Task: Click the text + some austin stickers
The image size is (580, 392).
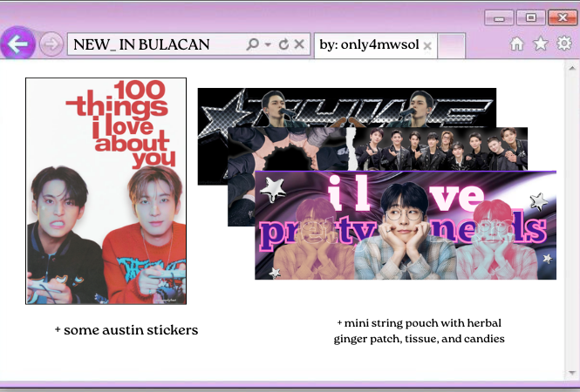Action: (126, 329)
